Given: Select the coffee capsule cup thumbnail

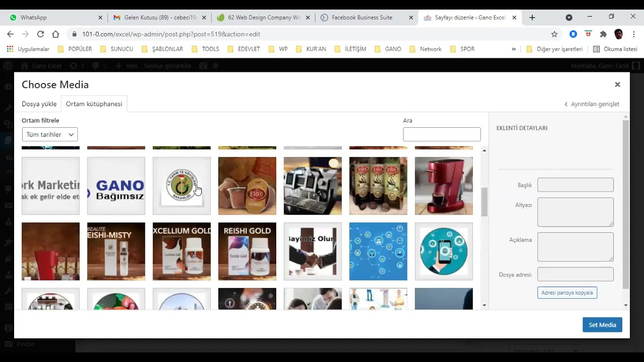Looking at the screenshot, I should pyautogui.click(x=247, y=186).
